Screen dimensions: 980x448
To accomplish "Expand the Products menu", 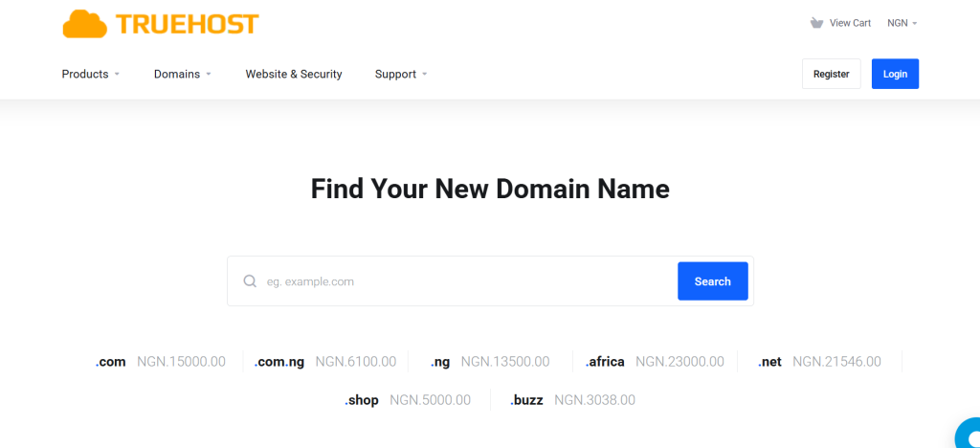I will pyautogui.click(x=91, y=74).
